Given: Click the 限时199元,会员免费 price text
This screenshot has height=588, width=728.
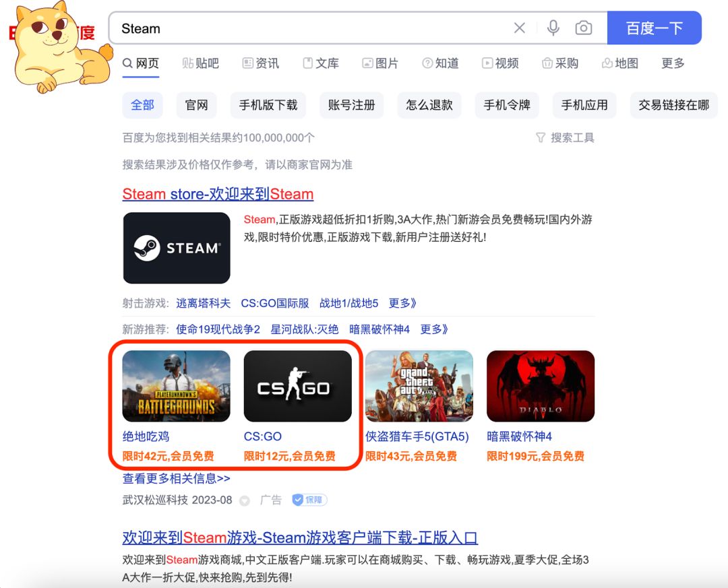Looking at the screenshot, I should 535,456.
